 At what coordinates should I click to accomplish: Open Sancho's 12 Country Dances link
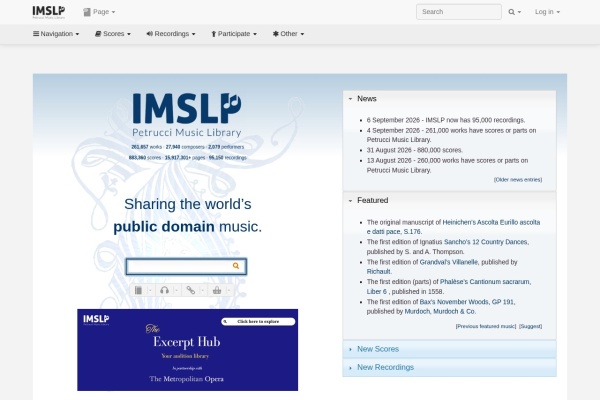click(x=486, y=242)
